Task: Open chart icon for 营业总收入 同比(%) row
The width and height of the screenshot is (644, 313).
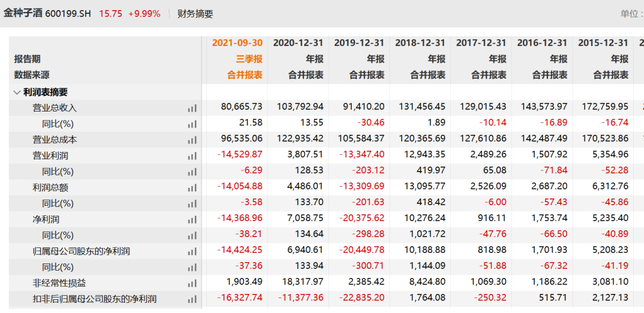Action: pyautogui.click(x=192, y=124)
